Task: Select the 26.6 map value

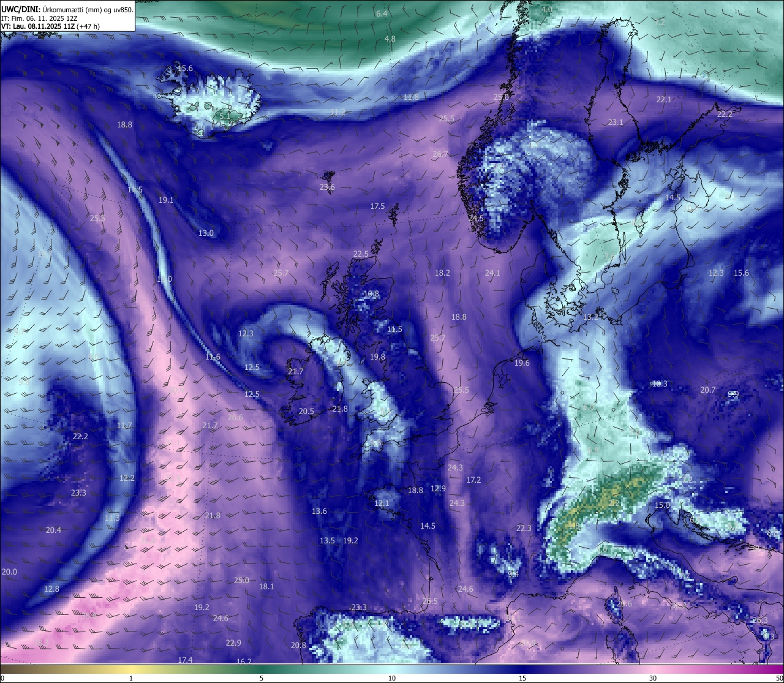Action: pos(235,418)
